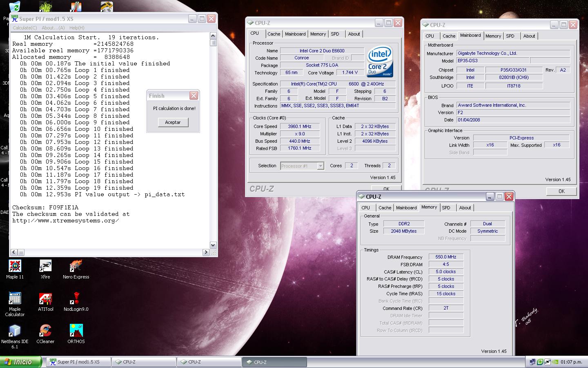Viewport: 588px width, 368px height.
Task: Click Super PI scrollbar down arrow
Action: coord(213,245)
